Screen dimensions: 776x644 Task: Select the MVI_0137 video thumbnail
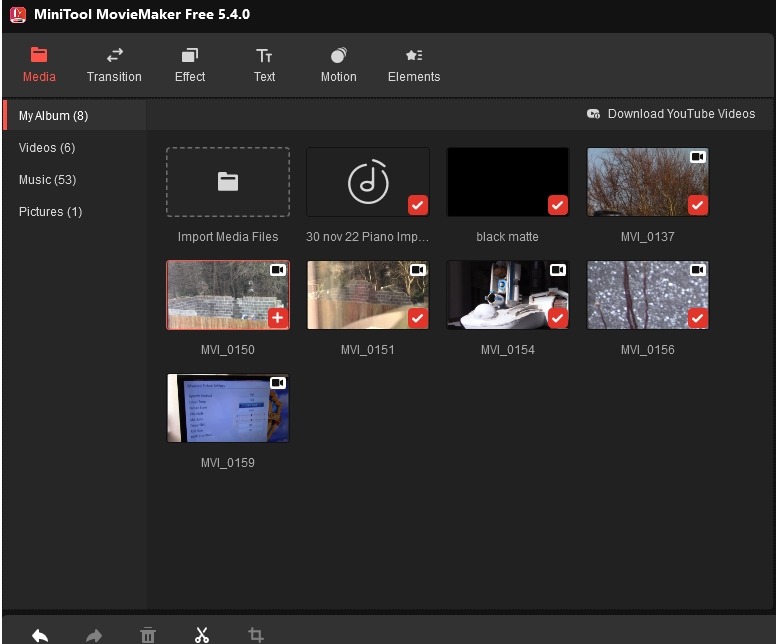pyautogui.click(x=648, y=182)
